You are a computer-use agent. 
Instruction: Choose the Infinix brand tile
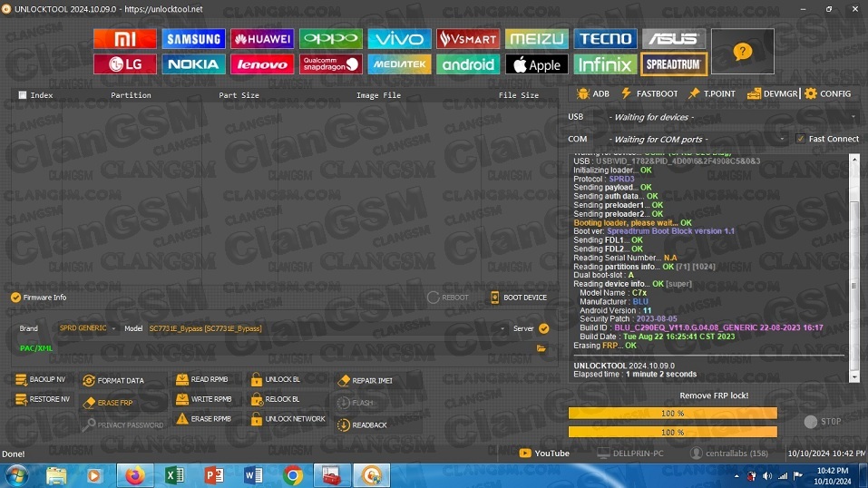coord(606,64)
